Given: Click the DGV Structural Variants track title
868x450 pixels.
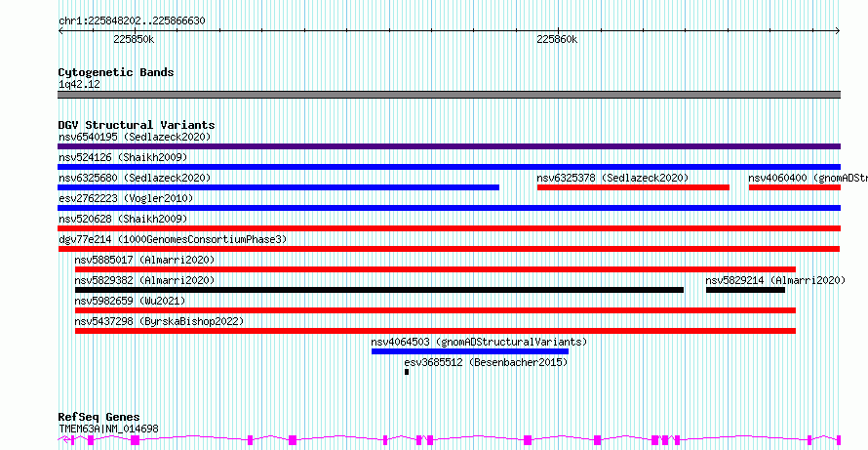Looking at the screenshot, I should click(x=137, y=125).
